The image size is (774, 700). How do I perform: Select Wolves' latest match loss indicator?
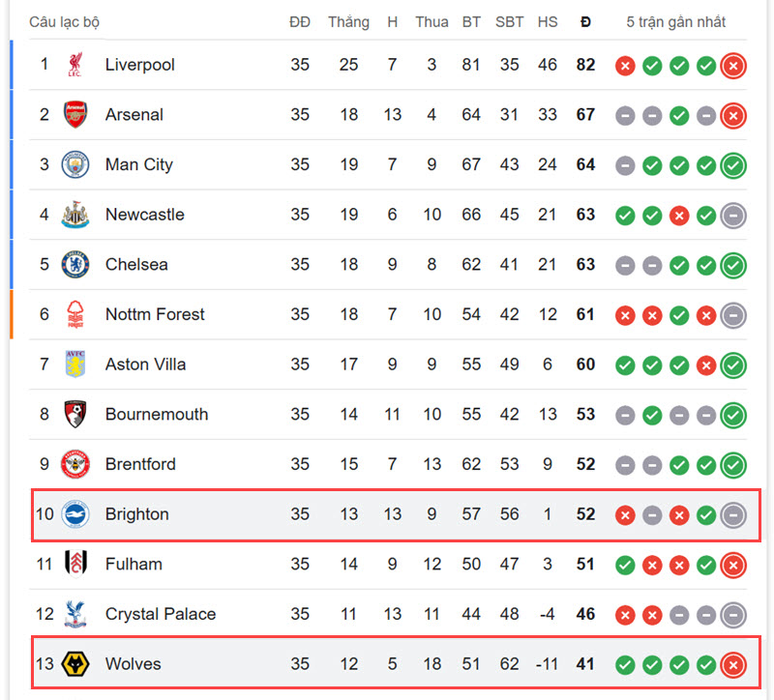pos(733,664)
